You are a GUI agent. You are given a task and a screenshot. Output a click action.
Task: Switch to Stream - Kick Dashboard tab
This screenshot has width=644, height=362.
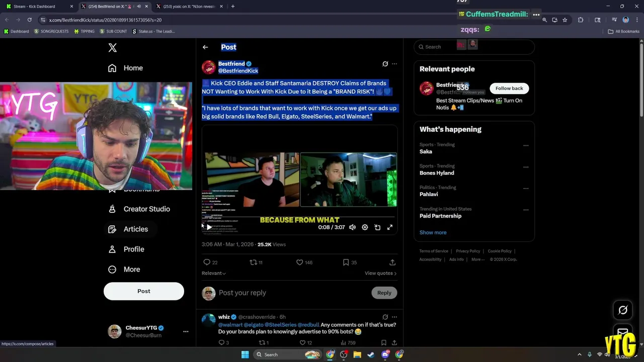(39, 7)
